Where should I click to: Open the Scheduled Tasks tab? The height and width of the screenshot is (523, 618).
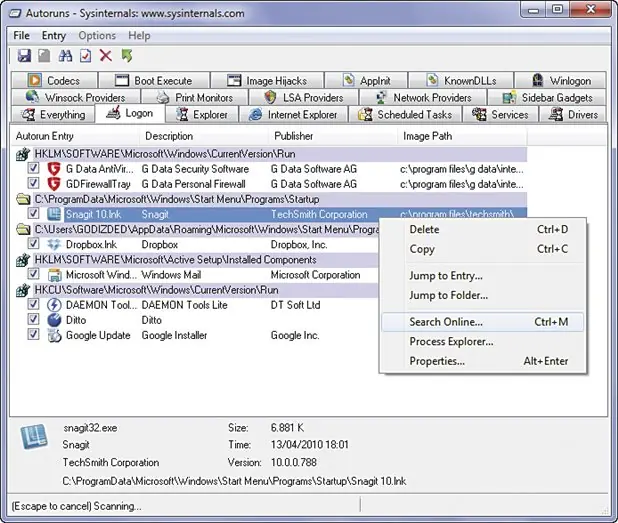click(405, 115)
